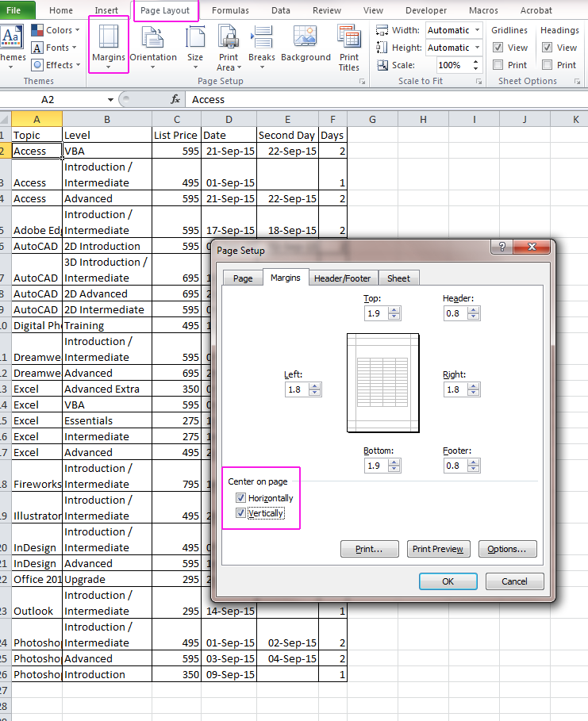Image resolution: width=588 pixels, height=721 pixels.
Task: Open the Print Area menu
Action: coord(229,48)
